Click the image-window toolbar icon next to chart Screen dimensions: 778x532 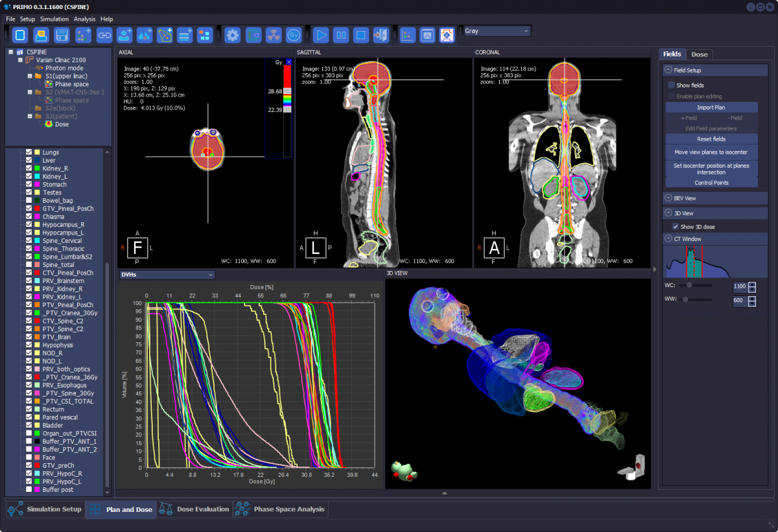pyautogui.click(x=427, y=34)
